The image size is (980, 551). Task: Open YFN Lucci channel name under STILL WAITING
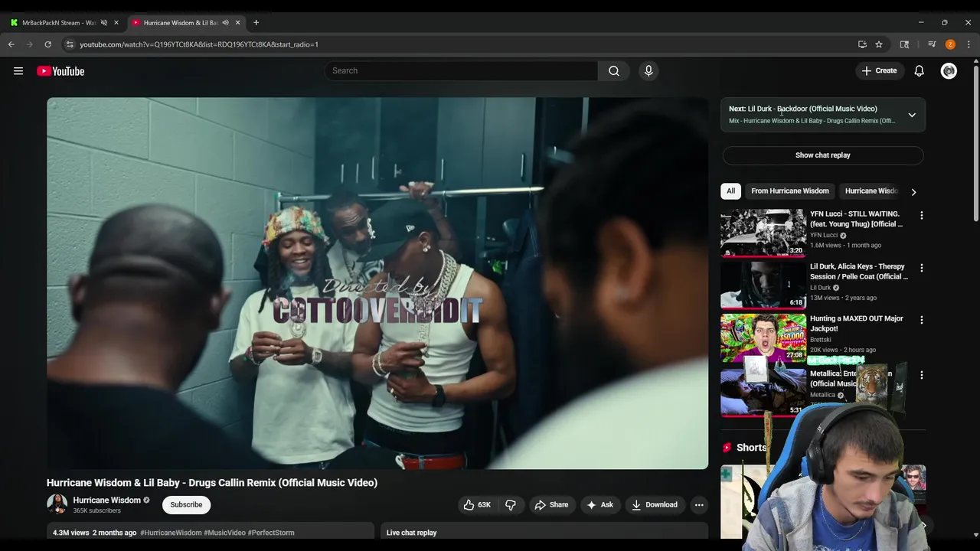824,236
